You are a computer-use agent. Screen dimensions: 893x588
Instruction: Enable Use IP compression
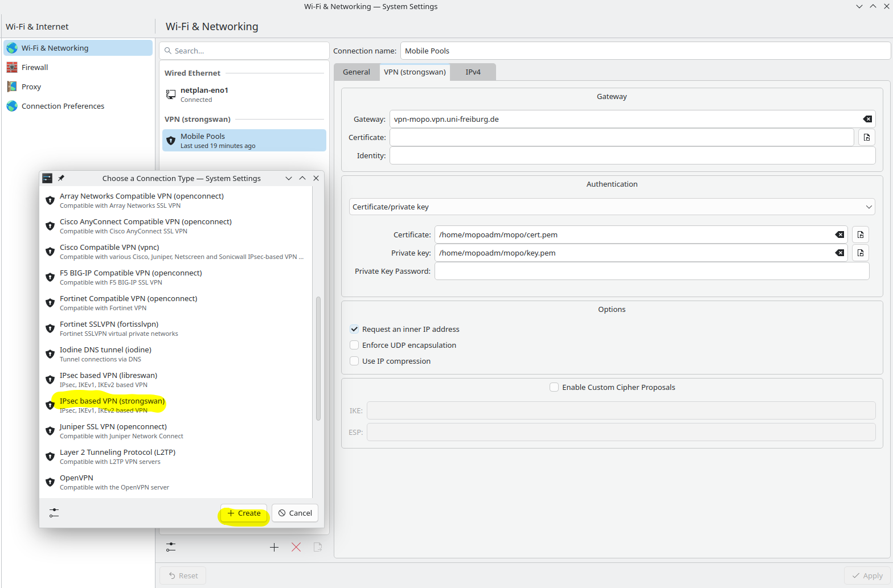[354, 361]
